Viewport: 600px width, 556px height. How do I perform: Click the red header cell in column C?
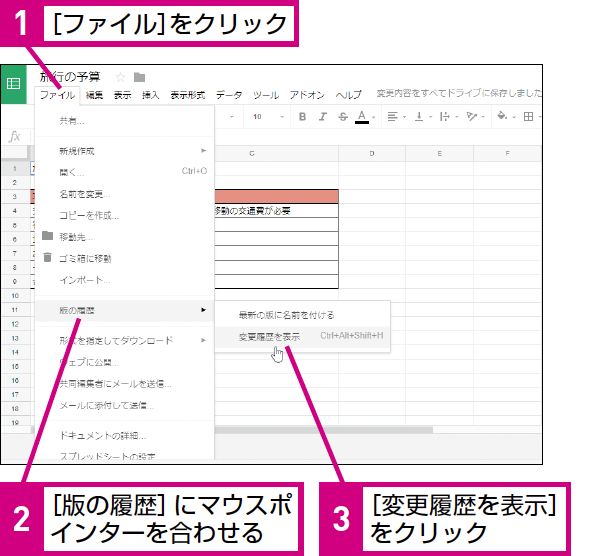pos(276,197)
